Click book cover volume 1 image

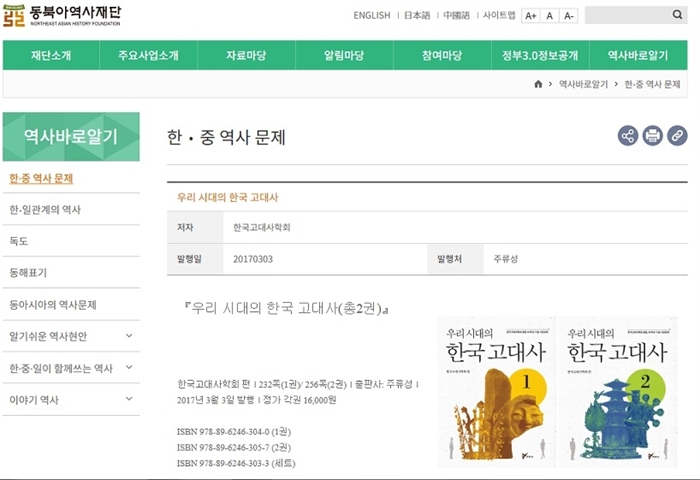(x=496, y=392)
